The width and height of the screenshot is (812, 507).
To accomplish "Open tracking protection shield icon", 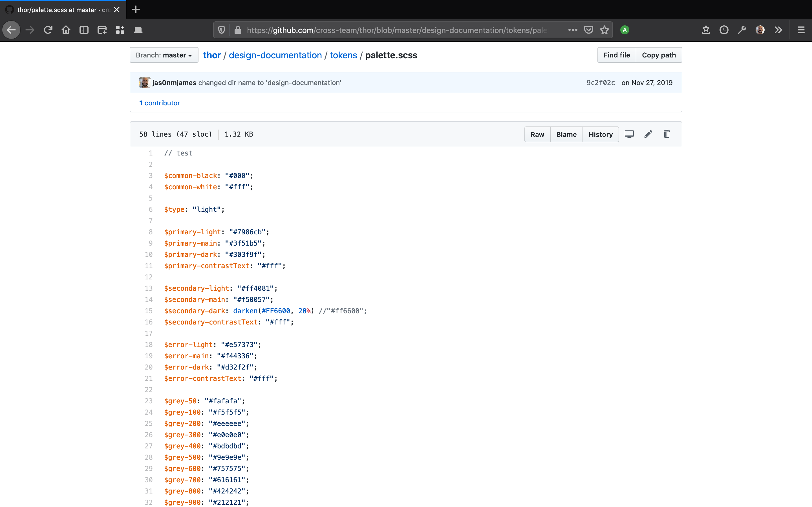I will [x=221, y=30].
